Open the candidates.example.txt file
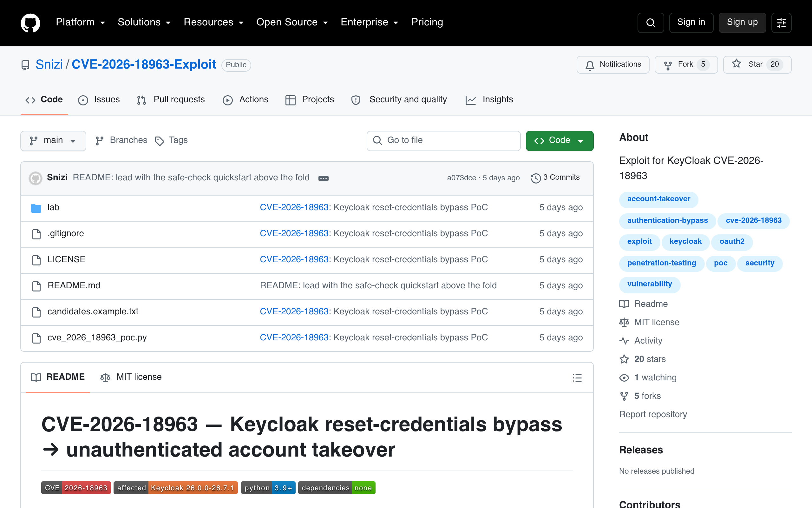Image resolution: width=812 pixels, height=508 pixels. point(93,312)
